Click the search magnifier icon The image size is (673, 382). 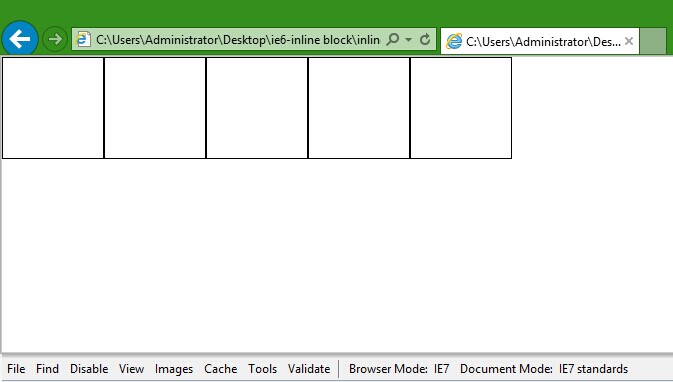coord(392,39)
